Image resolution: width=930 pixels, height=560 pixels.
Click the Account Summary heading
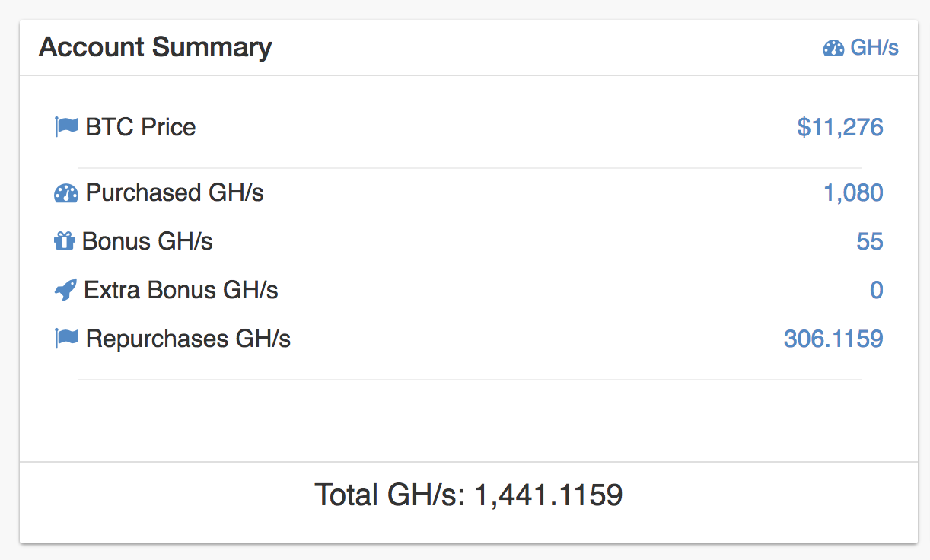155,47
